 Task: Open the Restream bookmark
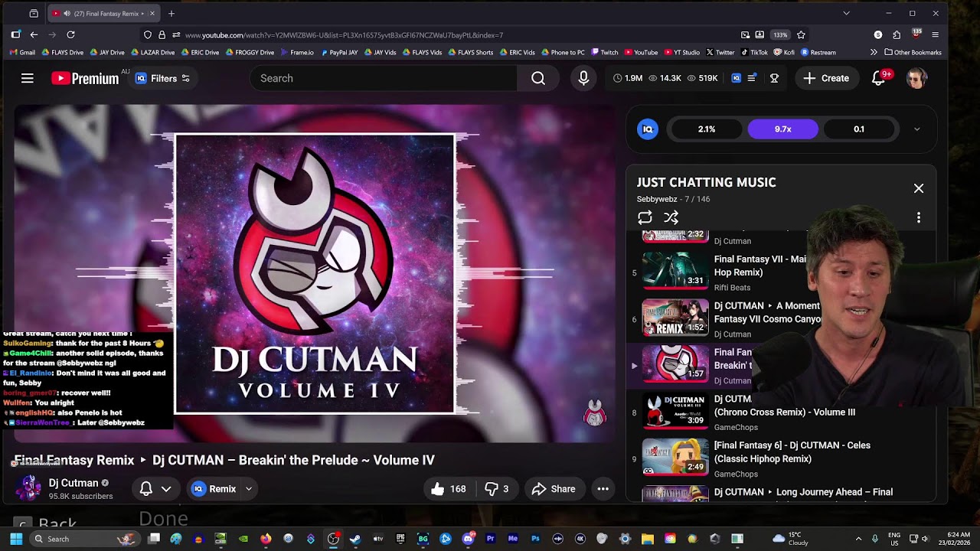pos(818,53)
